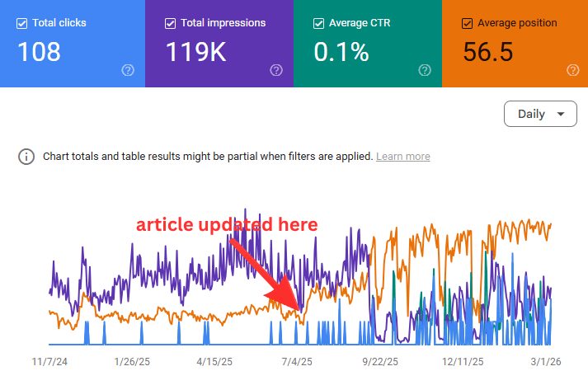The width and height of the screenshot is (588, 385).
Task: Click the 0.1% average CTR value
Action: (x=341, y=52)
